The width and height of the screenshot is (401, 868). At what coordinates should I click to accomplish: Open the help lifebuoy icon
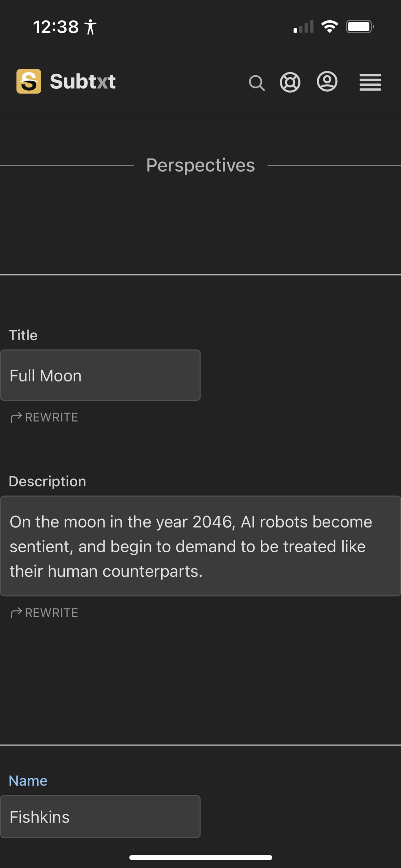pyautogui.click(x=290, y=82)
